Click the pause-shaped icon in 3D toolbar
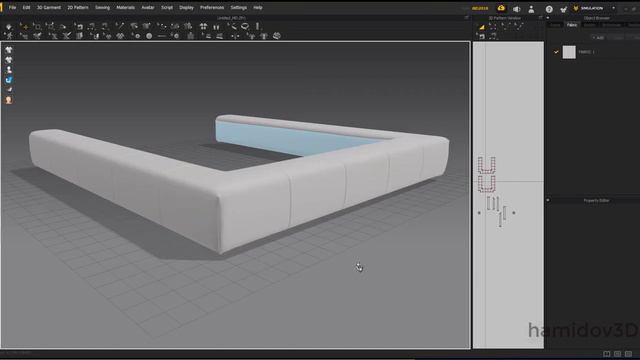This screenshot has height=360, width=640. click(216, 27)
